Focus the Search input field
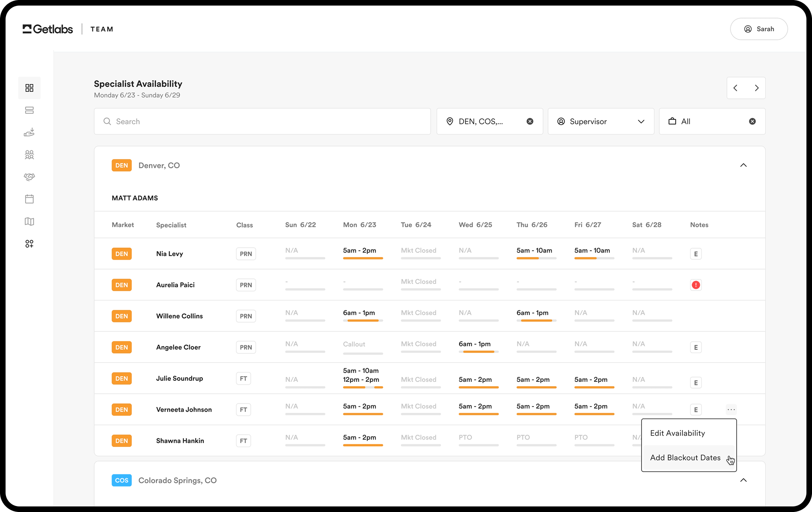The height and width of the screenshot is (512, 812). (262, 121)
